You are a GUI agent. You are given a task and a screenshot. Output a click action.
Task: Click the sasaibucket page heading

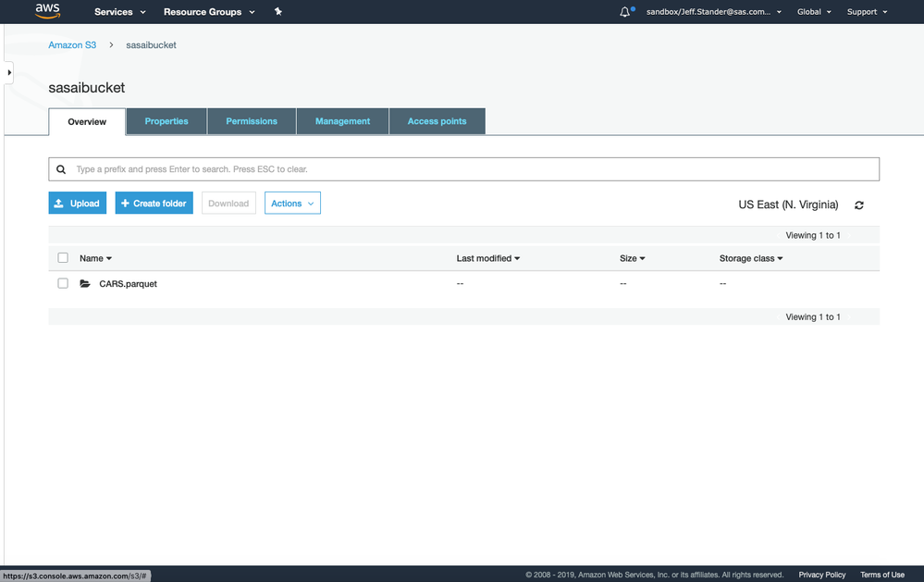tap(87, 88)
